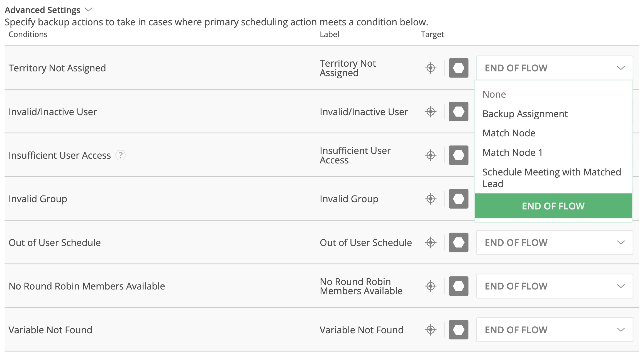Choose Backup Assignment from the dropdown list
Image resolution: width=644 pixels, height=357 pixels.
point(525,114)
